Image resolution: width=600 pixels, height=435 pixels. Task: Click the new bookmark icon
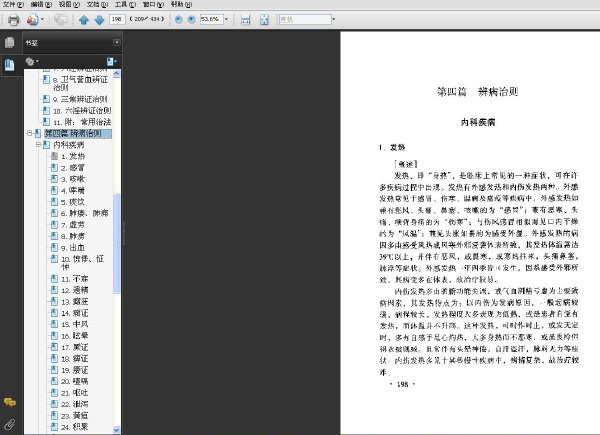tap(111, 61)
